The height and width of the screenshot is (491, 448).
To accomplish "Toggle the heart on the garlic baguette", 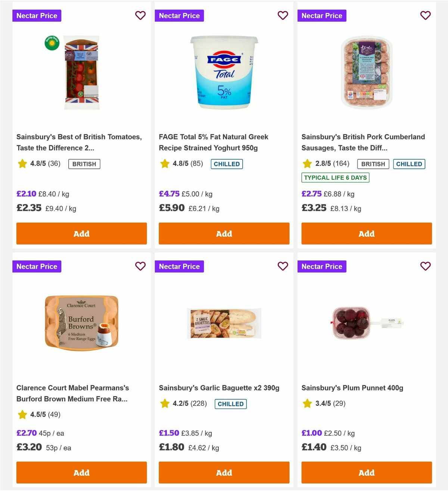I will pyautogui.click(x=283, y=266).
